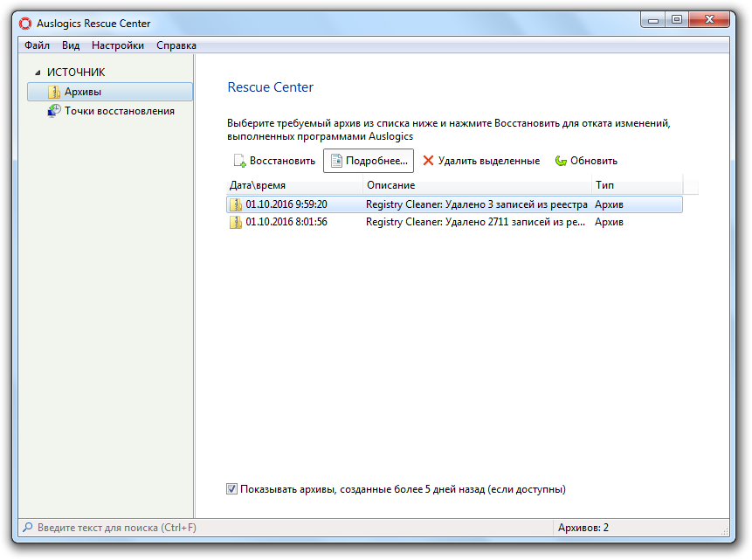
Task: Open the Настройки menu
Action: coord(118,45)
